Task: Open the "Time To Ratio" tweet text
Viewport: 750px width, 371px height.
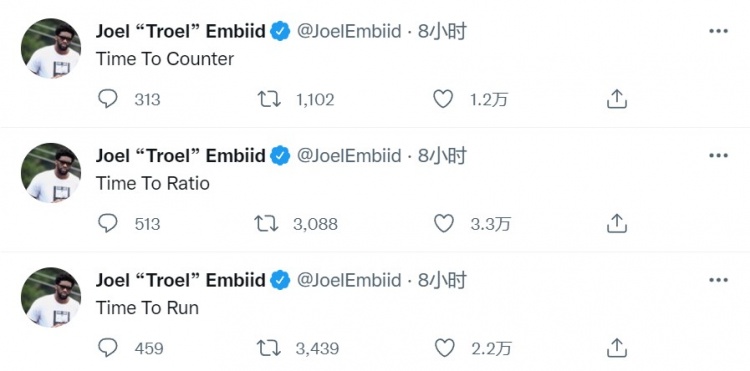Action: pyautogui.click(x=153, y=184)
